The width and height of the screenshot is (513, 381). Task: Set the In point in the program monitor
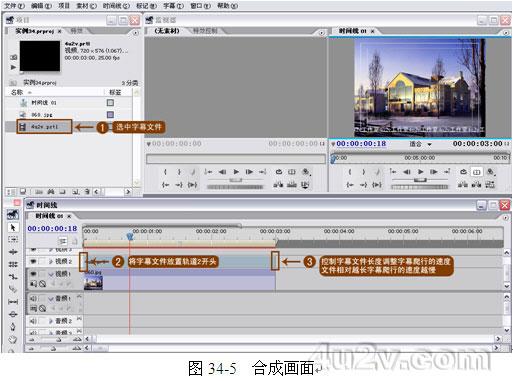point(350,172)
